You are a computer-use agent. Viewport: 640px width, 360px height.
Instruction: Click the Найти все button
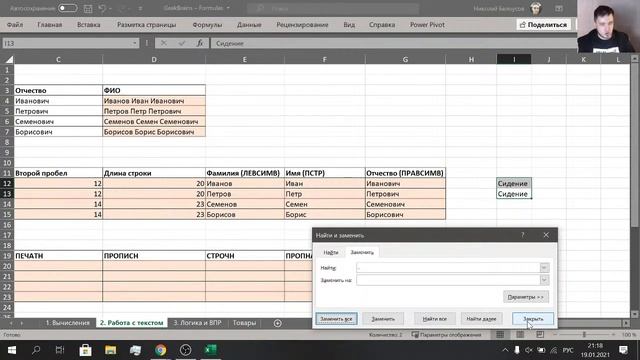coord(435,319)
